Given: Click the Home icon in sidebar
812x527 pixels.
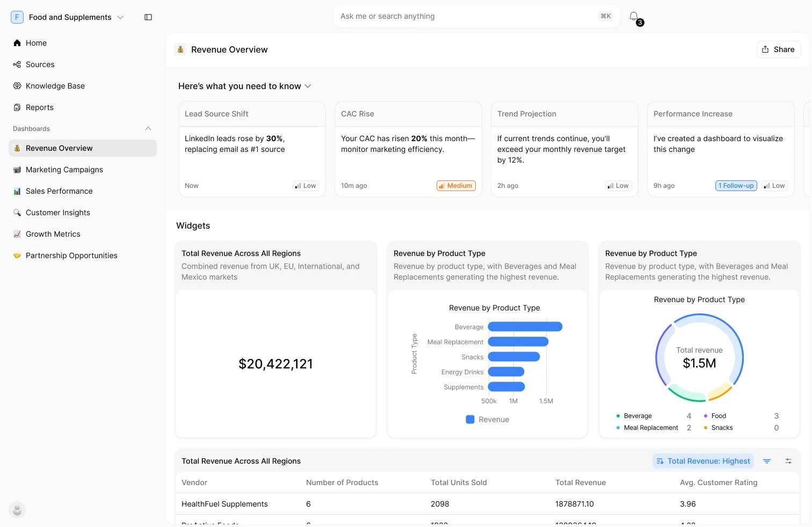Looking at the screenshot, I should 17,43.
